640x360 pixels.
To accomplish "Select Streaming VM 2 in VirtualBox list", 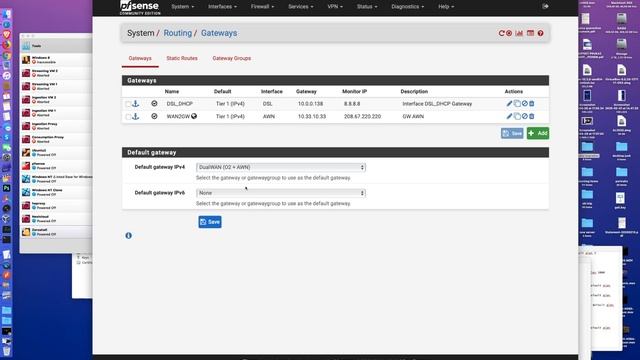I will 56,73.
